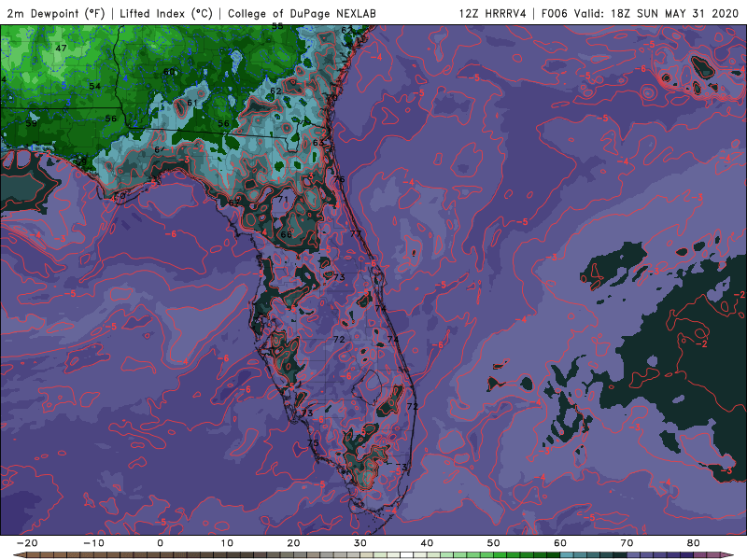
Task: Click the "F006 Valid: 18Z SUN MAY 31 2020" text
Action: [640, 13]
